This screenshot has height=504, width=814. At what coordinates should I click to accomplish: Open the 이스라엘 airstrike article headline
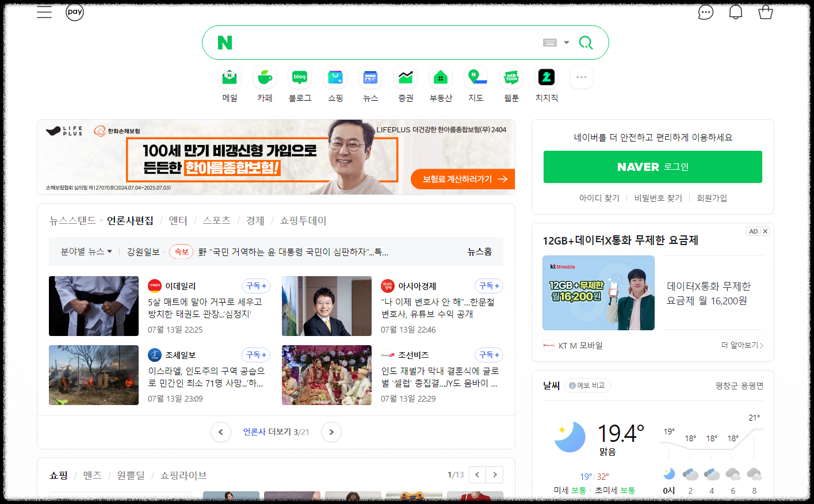point(207,377)
